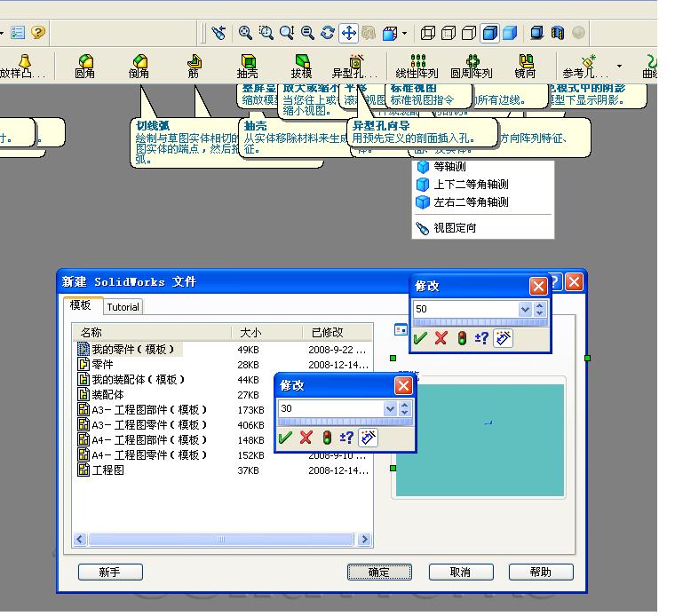The image size is (675, 616).
Task: Select the Shell (抽壳) feature tool
Action: (x=248, y=67)
